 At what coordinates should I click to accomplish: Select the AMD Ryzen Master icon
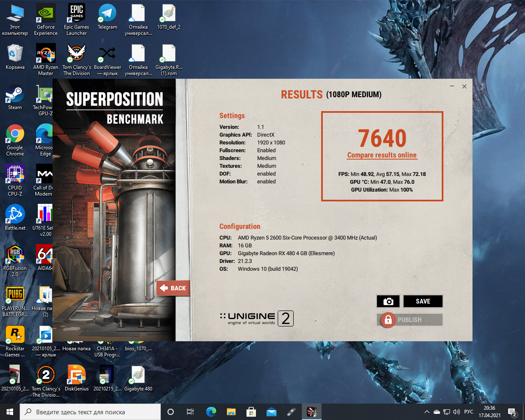(46, 59)
